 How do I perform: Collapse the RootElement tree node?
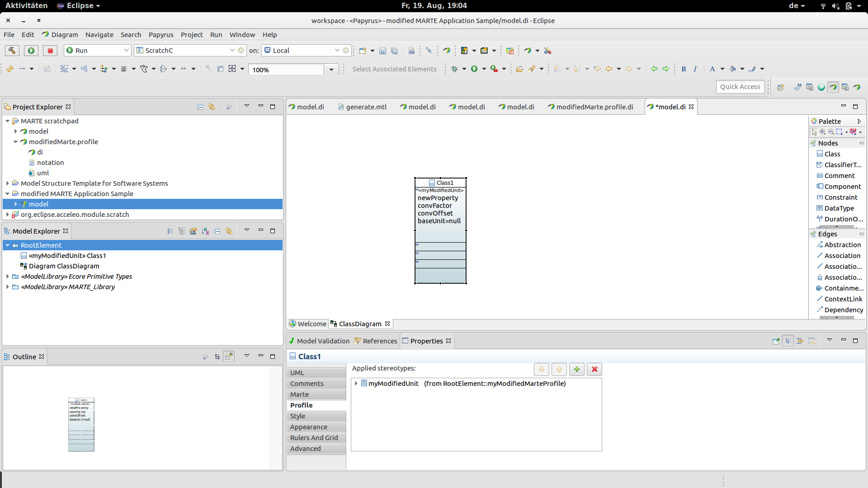click(x=8, y=245)
